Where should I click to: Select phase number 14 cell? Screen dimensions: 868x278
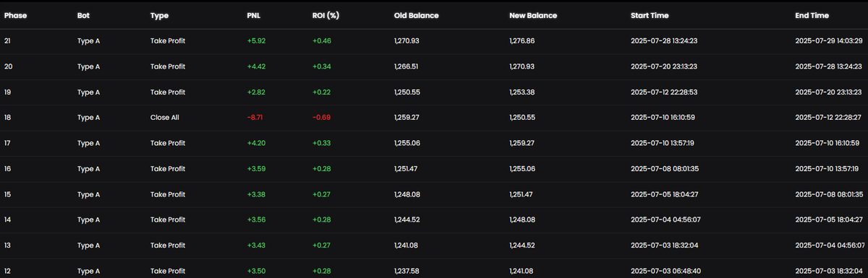tap(8, 220)
